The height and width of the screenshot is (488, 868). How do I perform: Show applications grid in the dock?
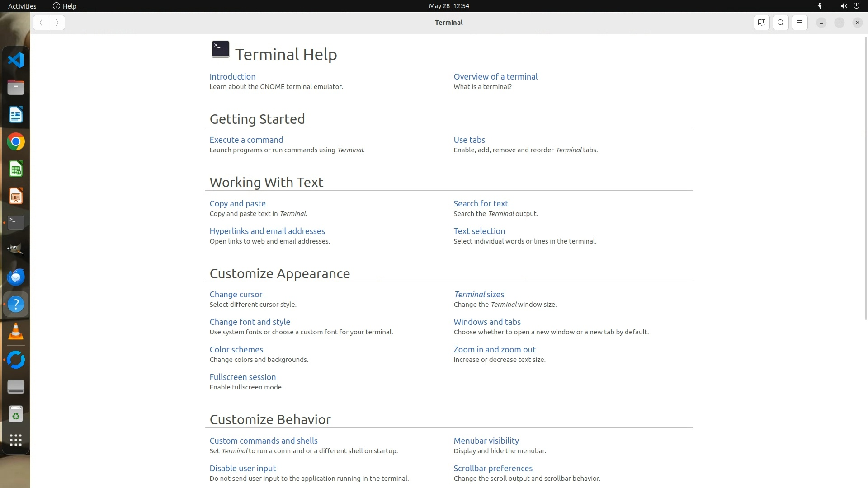coord(16,440)
